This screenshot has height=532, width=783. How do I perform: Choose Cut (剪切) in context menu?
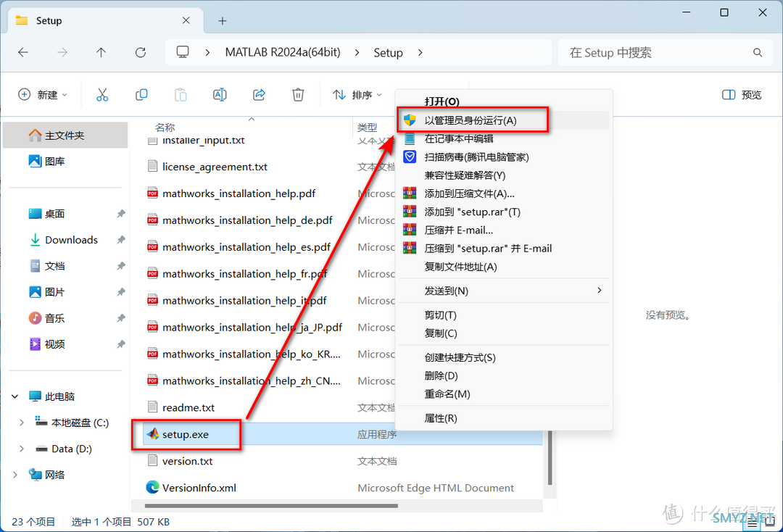pos(504,315)
